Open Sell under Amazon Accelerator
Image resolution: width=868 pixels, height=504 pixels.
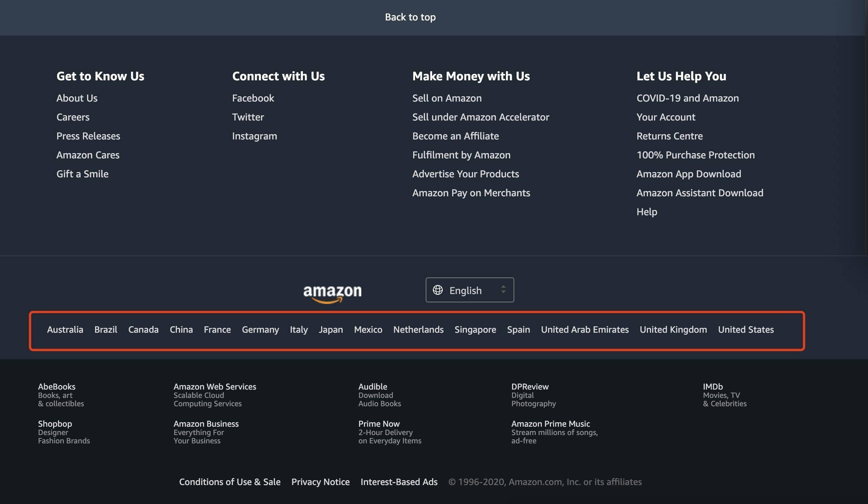click(481, 117)
